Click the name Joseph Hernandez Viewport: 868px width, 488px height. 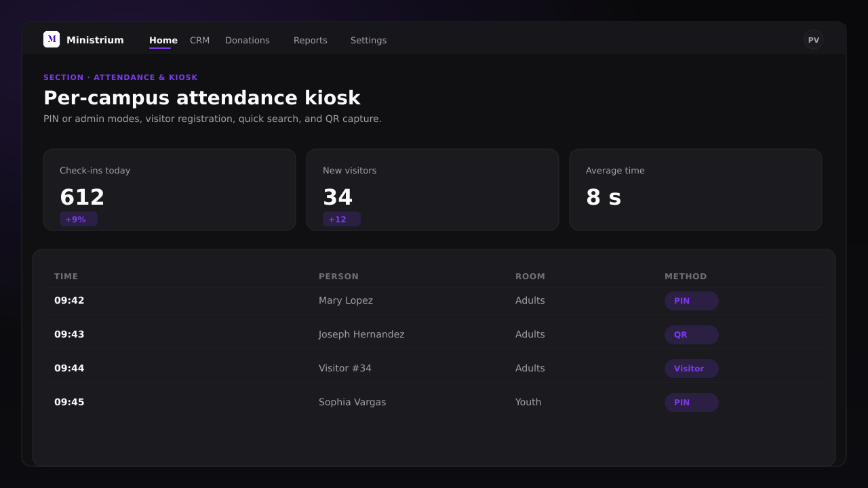tap(361, 334)
